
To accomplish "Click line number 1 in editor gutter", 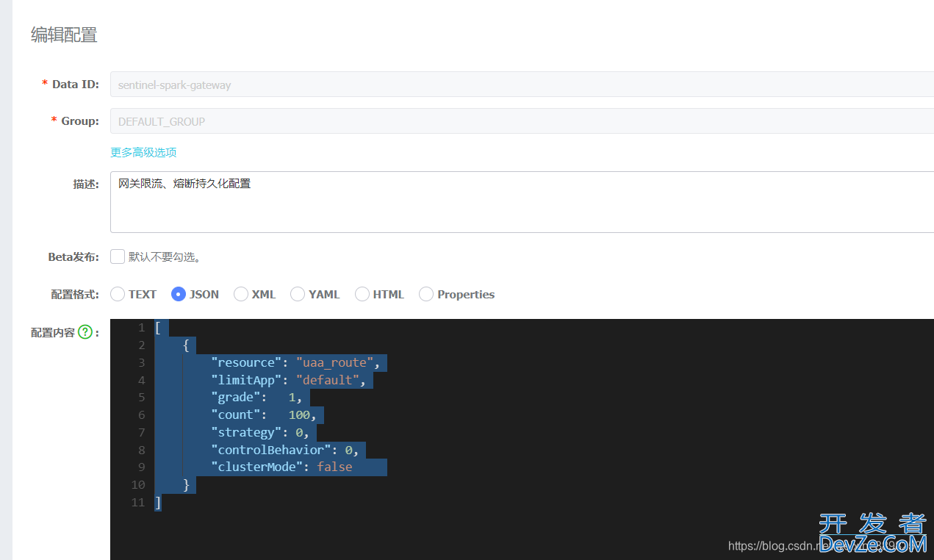I will coord(141,328).
